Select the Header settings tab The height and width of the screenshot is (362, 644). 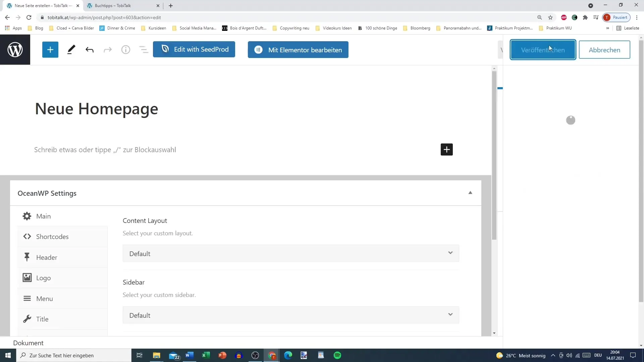tap(62, 257)
